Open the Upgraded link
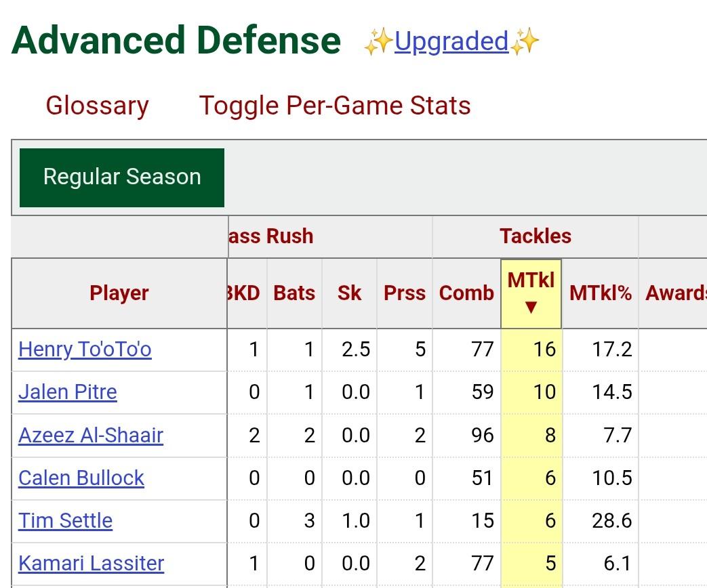Screen dimensions: 707x588 [x=451, y=42]
